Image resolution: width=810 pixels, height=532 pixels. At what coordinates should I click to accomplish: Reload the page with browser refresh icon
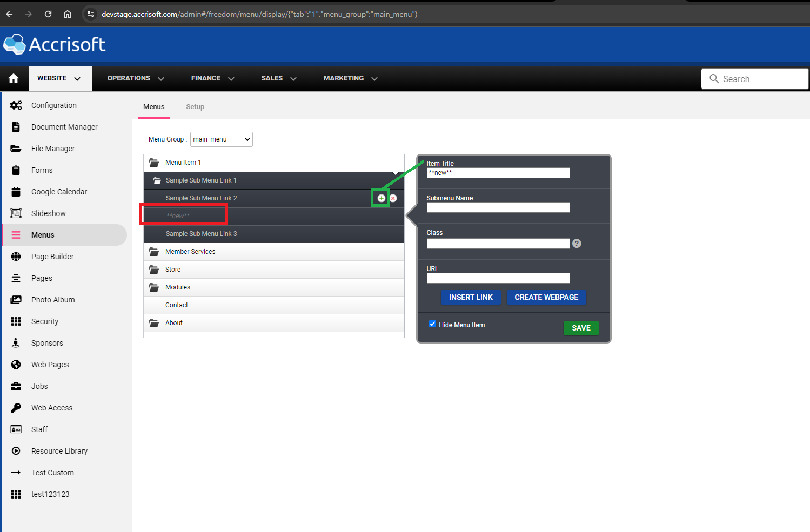pos(48,14)
